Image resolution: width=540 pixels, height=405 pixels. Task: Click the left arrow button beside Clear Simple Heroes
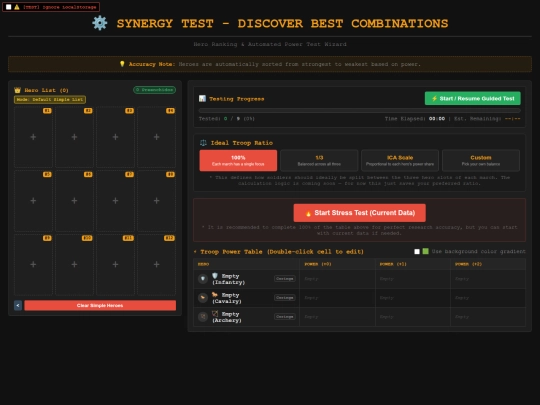[x=18, y=305]
